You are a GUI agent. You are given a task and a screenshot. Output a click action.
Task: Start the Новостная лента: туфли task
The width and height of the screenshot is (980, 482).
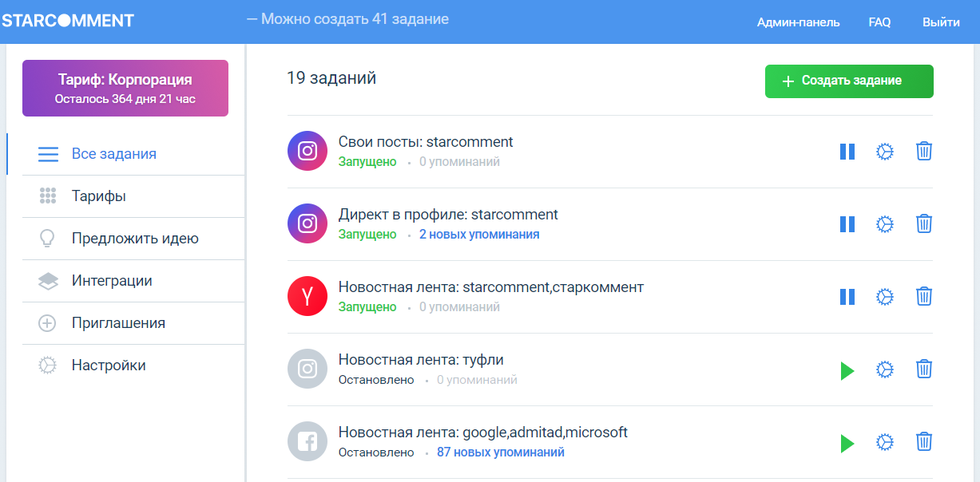click(x=847, y=370)
